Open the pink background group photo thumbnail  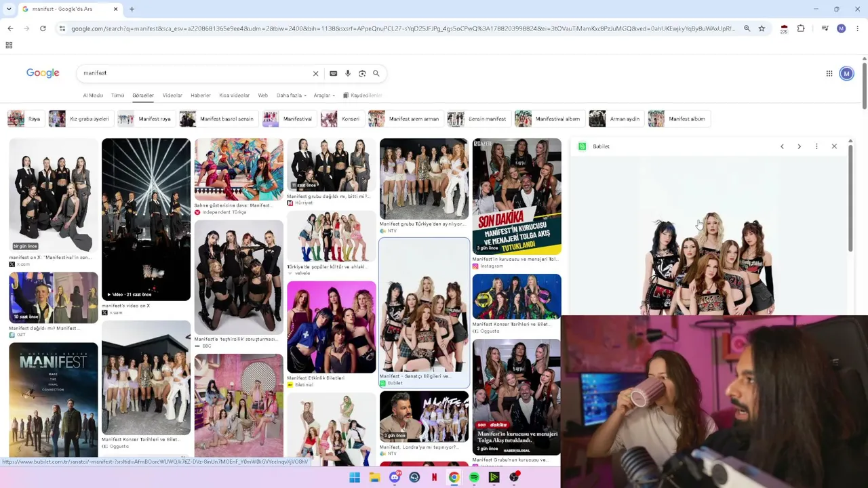[x=331, y=327]
